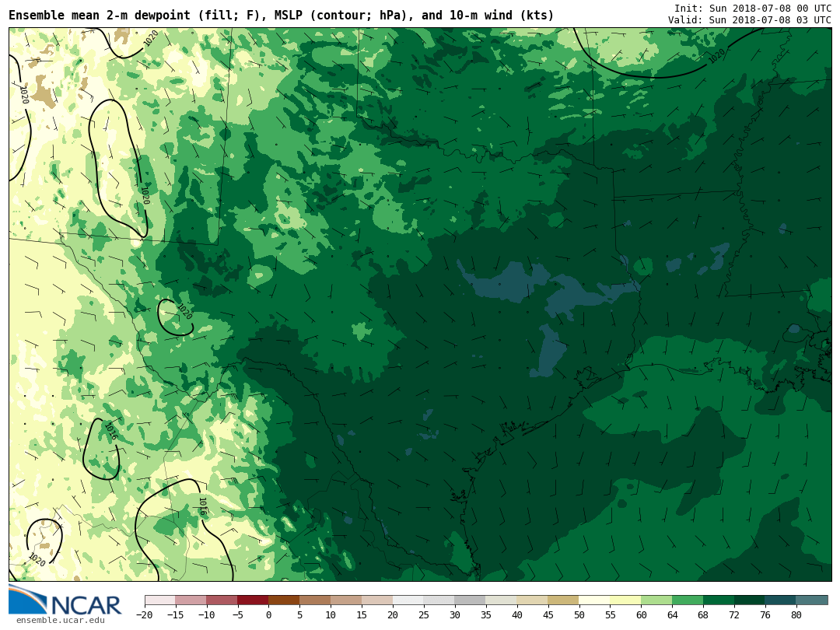Pick the pale pink swatch between -20 and -15
Image resolution: width=840 pixels, height=630 pixels.
[x=160, y=600]
